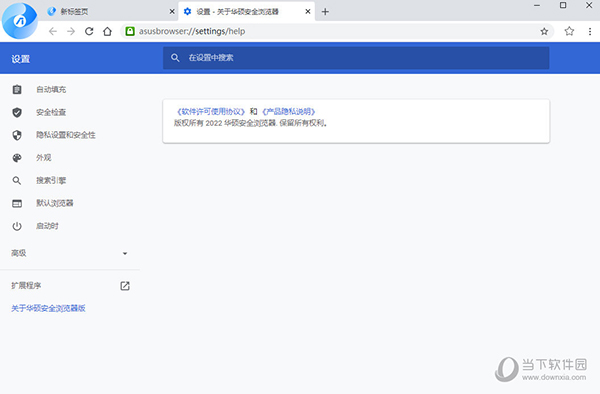Bookmark this page with the address bar star
This screenshot has height=394, width=600.
tap(544, 31)
